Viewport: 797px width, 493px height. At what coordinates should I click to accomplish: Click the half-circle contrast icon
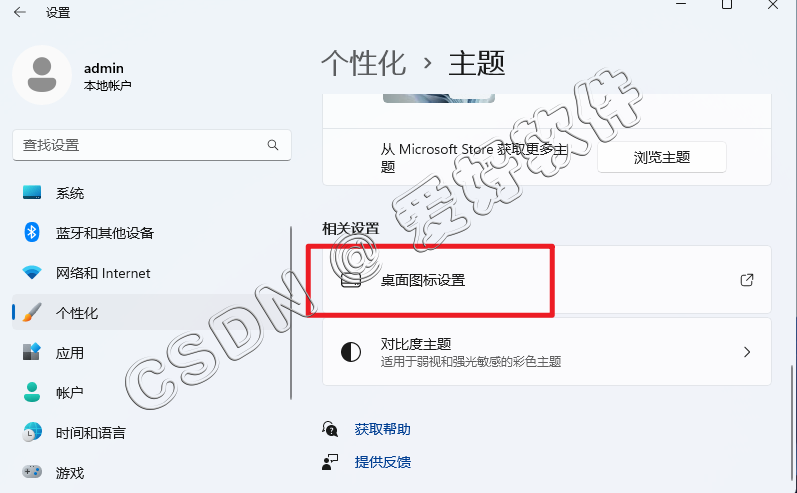click(x=351, y=352)
